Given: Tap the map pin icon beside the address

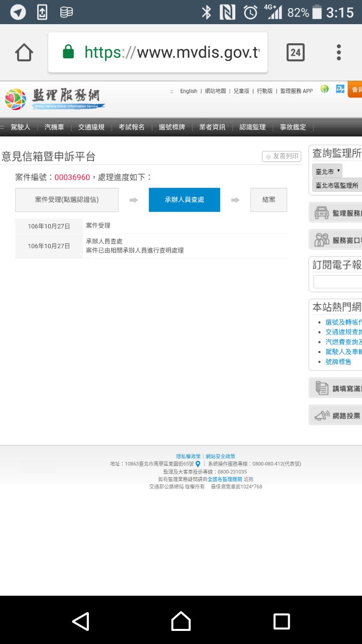Looking at the screenshot, I should click(x=198, y=464).
